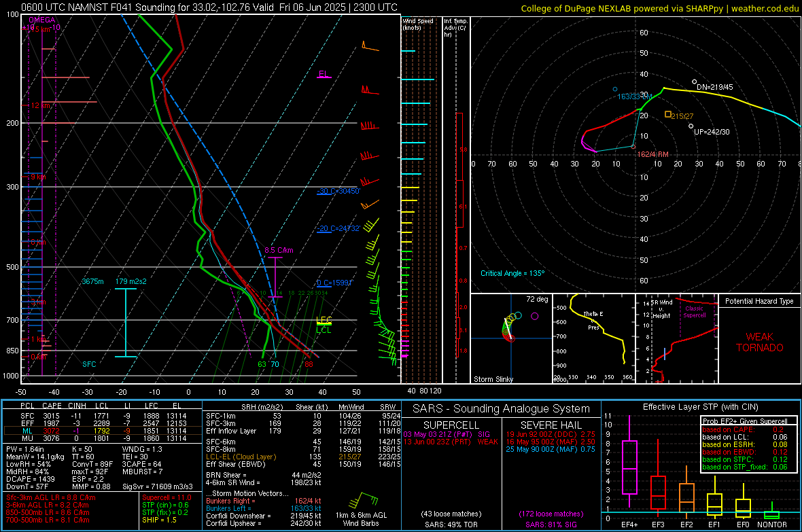Select the highlighted ML parcel row
The width and height of the screenshot is (802, 532).
tap(103, 431)
